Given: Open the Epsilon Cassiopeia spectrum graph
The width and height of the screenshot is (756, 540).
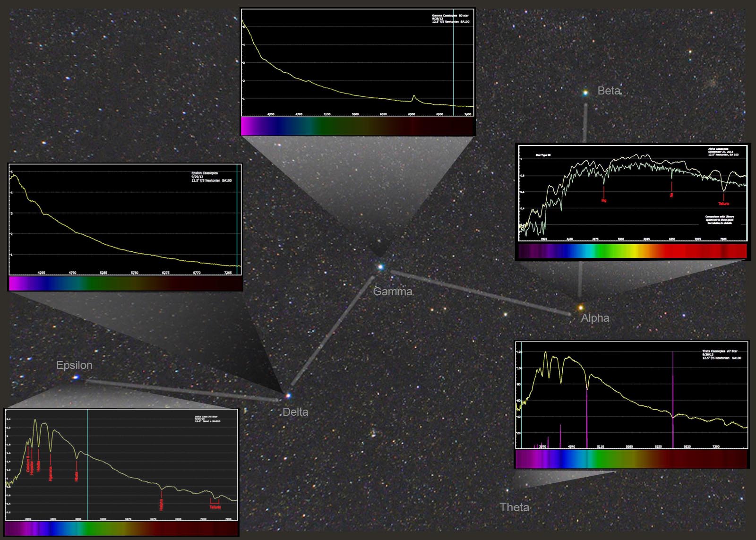Looking at the screenshot, I should point(125,220).
